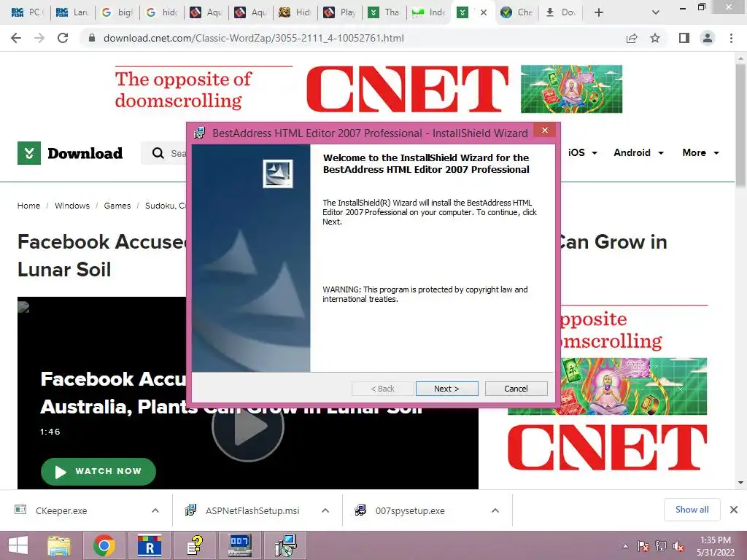This screenshot has height=560, width=747.
Task: Open the Home breadcrumb link
Action: tap(28, 206)
